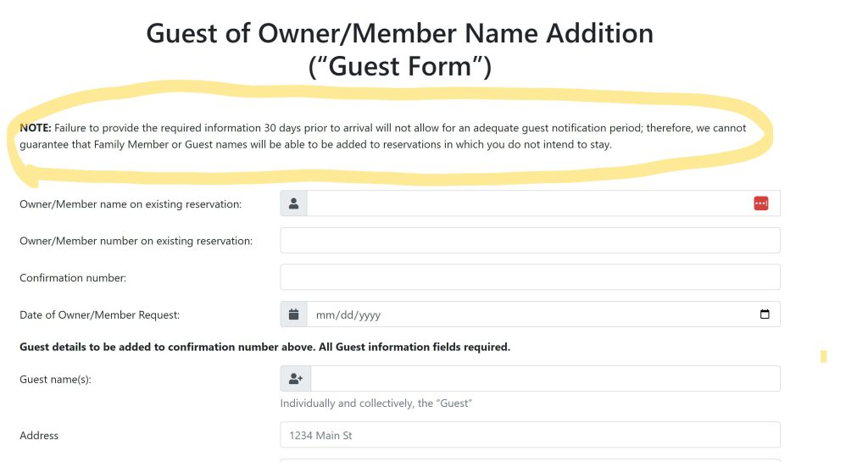
Task: Click into the Confirmation number field
Action: (530, 277)
